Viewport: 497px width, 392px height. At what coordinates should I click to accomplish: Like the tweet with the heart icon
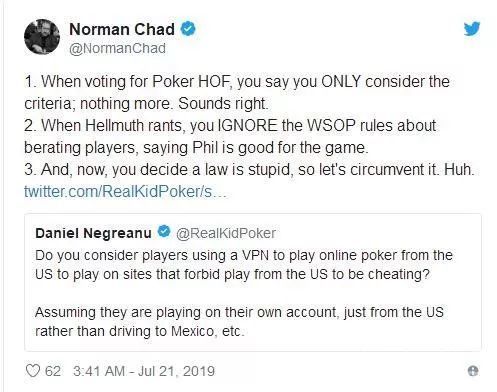pos(33,371)
